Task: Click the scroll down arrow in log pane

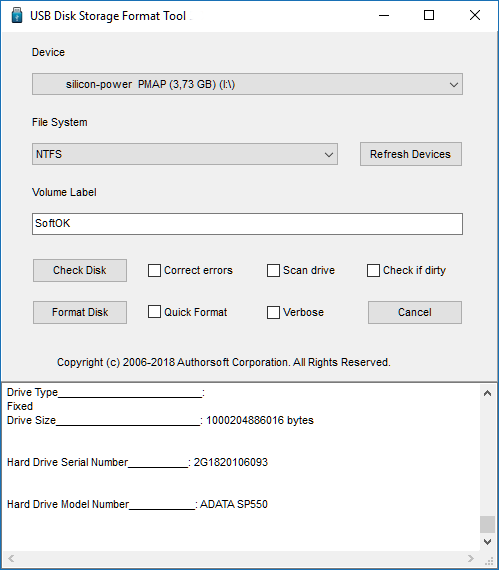Action: click(x=487, y=542)
